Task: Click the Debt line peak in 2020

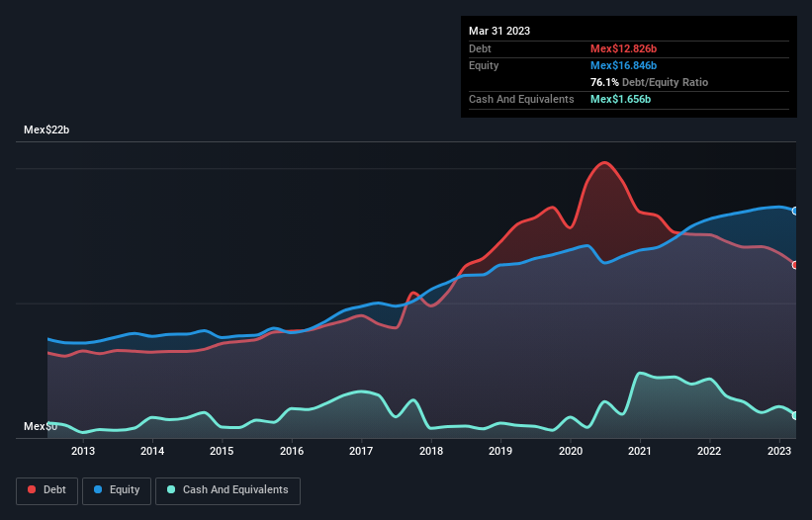Action: click(x=603, y=163)
